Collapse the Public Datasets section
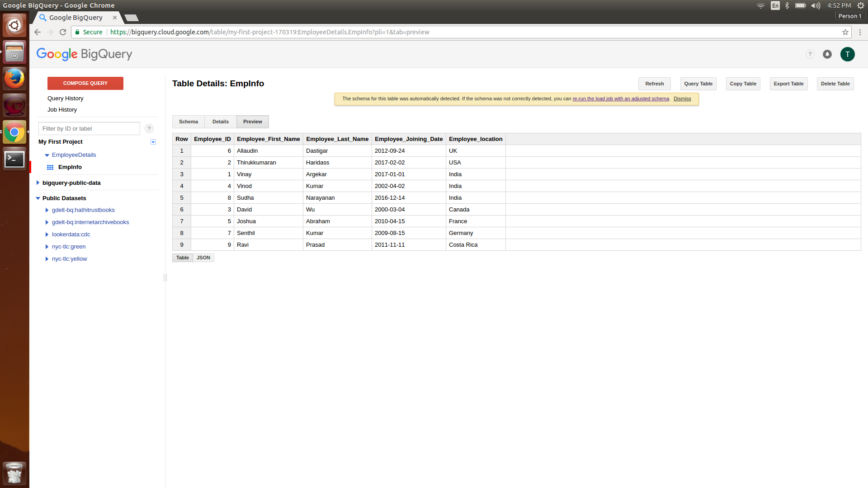 point(38,198)
